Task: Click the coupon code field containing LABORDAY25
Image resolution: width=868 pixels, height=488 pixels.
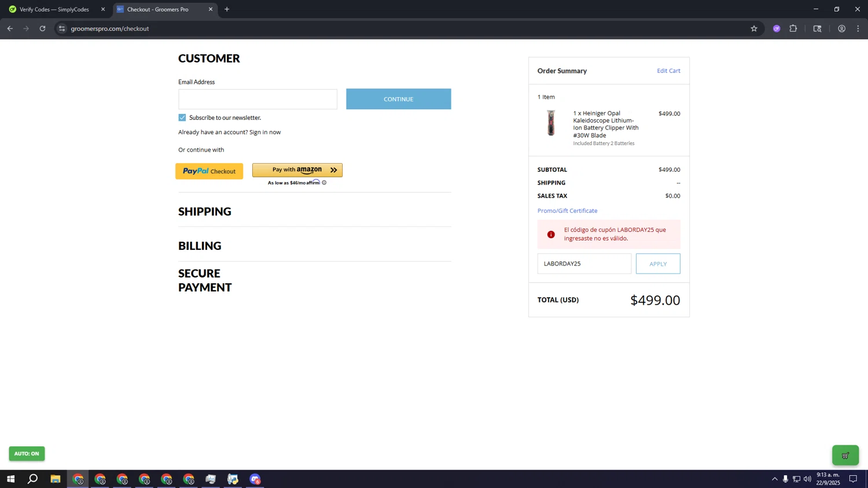Action: 584,264
